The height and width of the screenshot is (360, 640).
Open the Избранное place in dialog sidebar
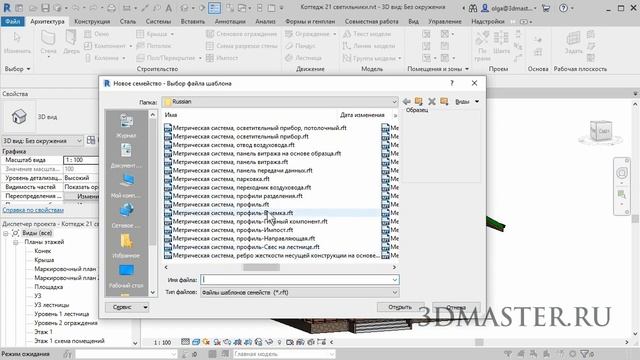(x=126, y=246)
